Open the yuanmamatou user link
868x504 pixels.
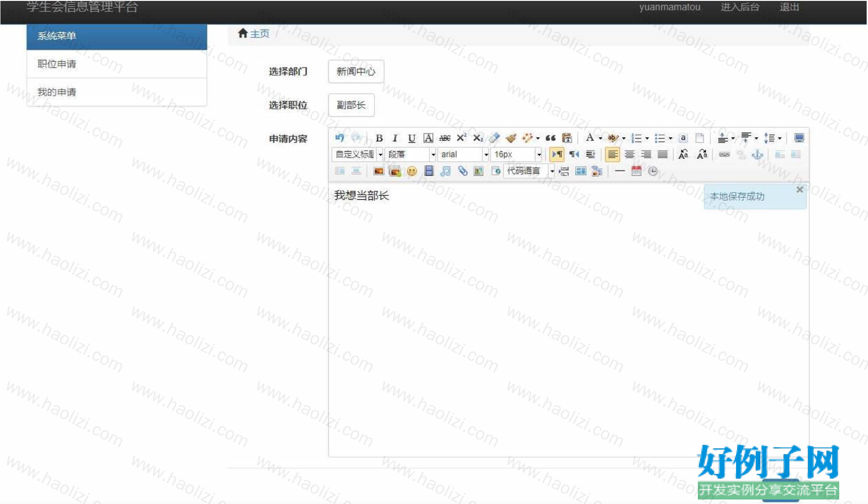click(x=669, y=7)
